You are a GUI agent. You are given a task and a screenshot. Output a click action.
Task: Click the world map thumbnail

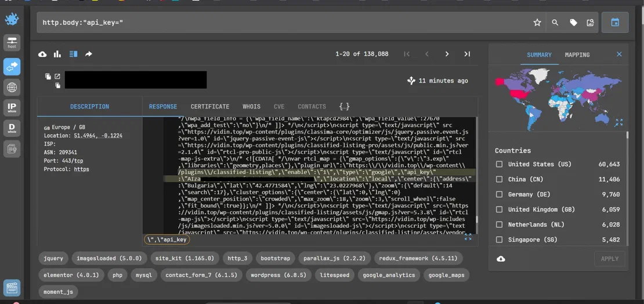(558, 99)
